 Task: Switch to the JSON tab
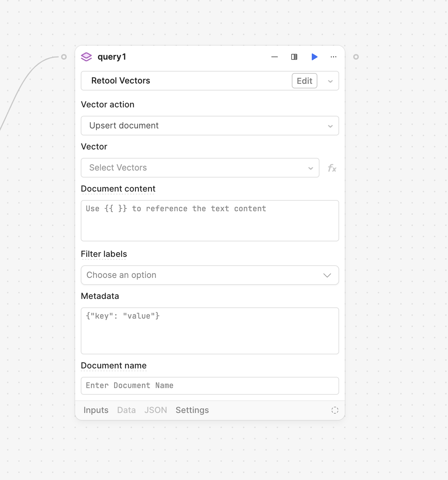156,410
